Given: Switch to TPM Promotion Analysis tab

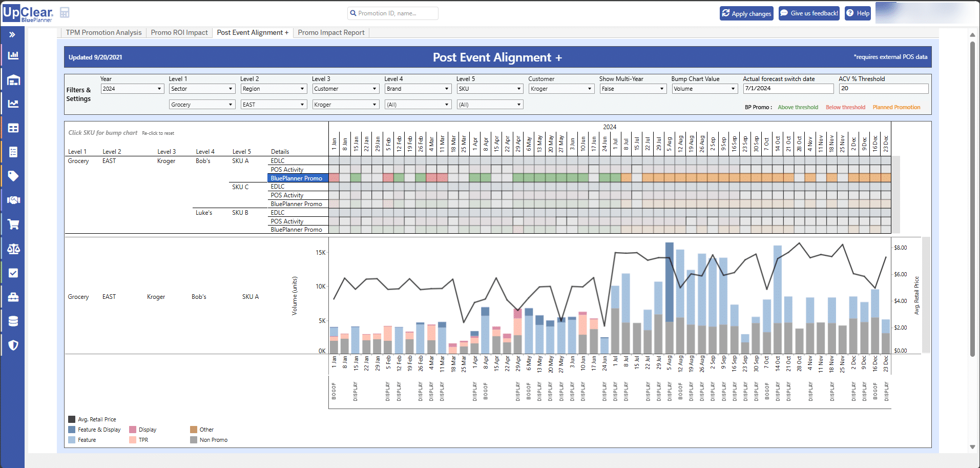Looking at the screenshot, I should click(103, 32).
